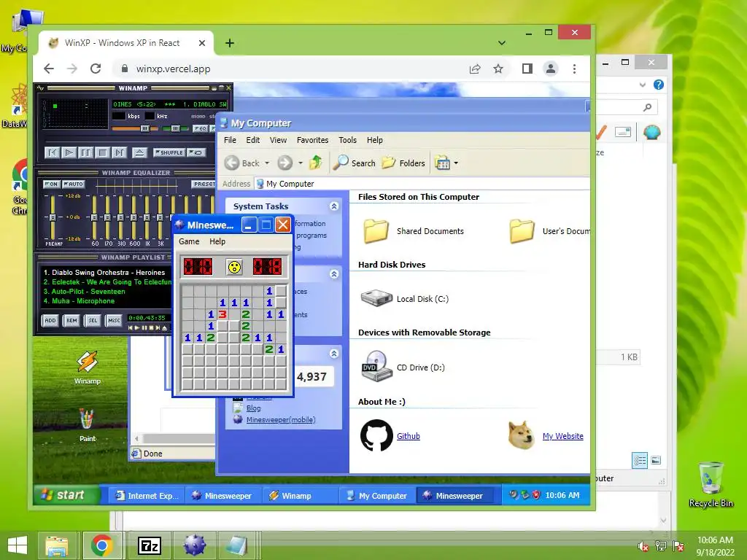Click the Paint shortcut on XP desktop
Viewport: 747px width, 560px height.
pyautogui.click(x=88, y=425)
